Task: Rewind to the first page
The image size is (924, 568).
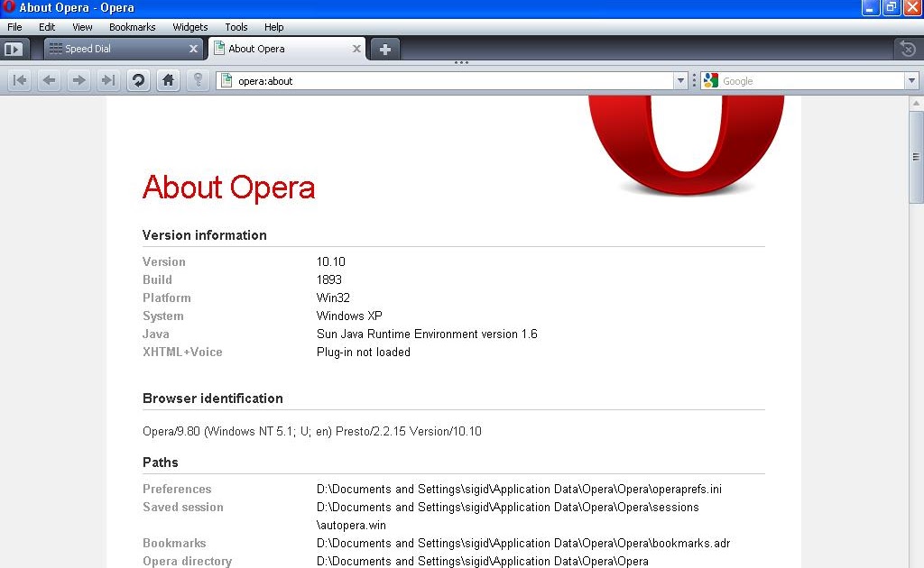Action: (20, 80)
